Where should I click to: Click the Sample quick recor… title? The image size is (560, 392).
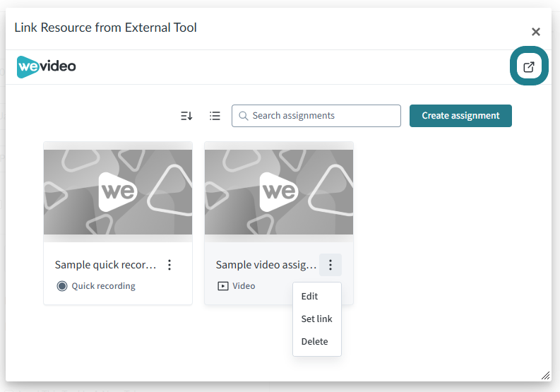pos(105,265)
